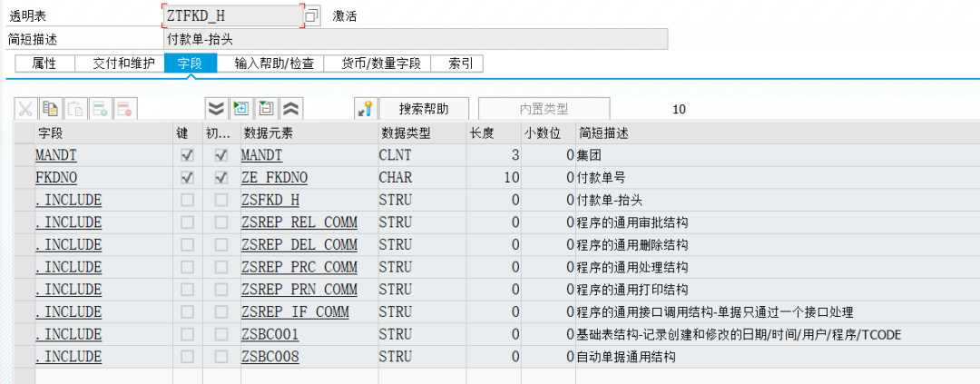Click the row selector for the MANDT row
The height and width of the screenshot is (384, 980).
[24, 155]
